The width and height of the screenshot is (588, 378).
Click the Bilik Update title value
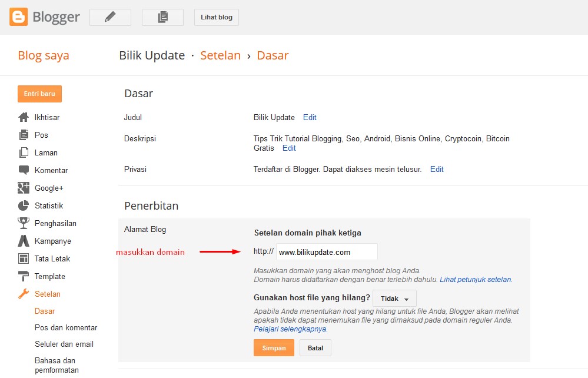click(274, 117)
